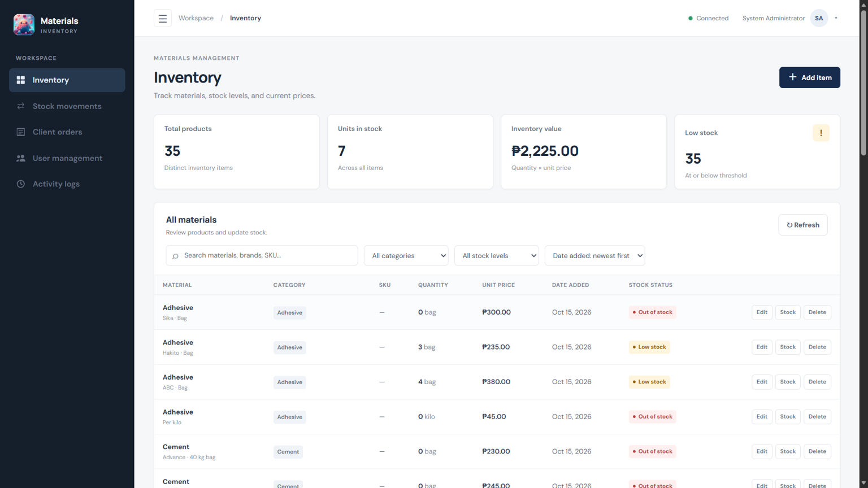Click the Quantity column header
The width and height of the screenshot is (868, 488).
click(x=433, y=285)
